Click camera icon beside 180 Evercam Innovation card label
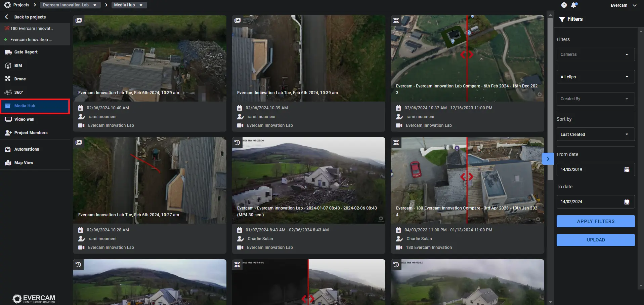The height and width of the screenshot is (305, 644). click(399, 247)
